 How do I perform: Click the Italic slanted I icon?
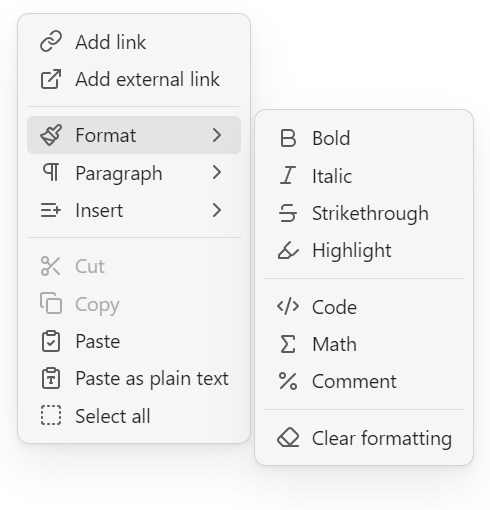coord(288,175)
